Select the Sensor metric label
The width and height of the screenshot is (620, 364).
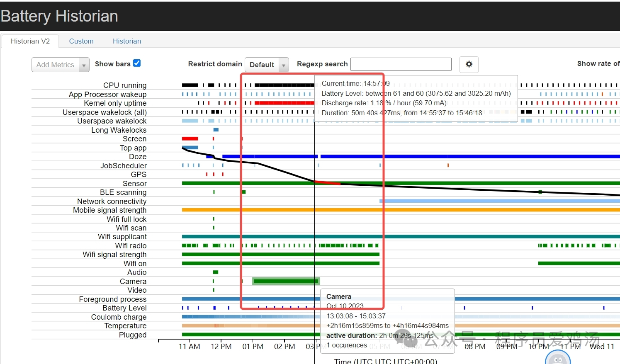(x=135, y=184)
